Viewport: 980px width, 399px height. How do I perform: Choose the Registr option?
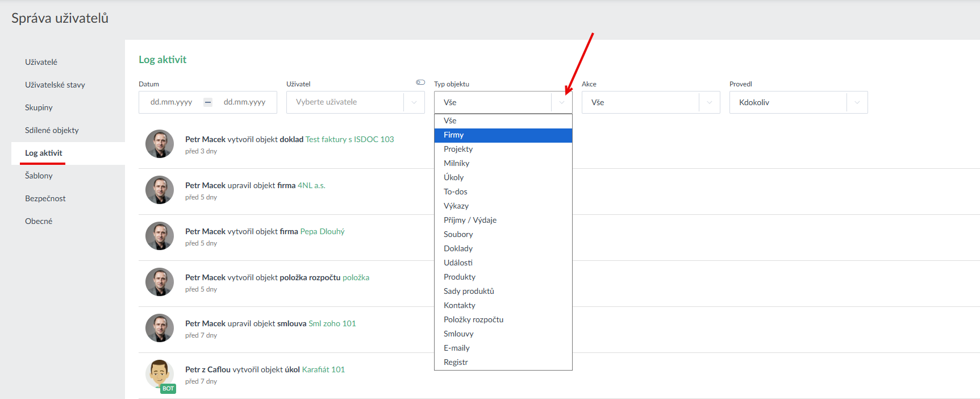456,362
